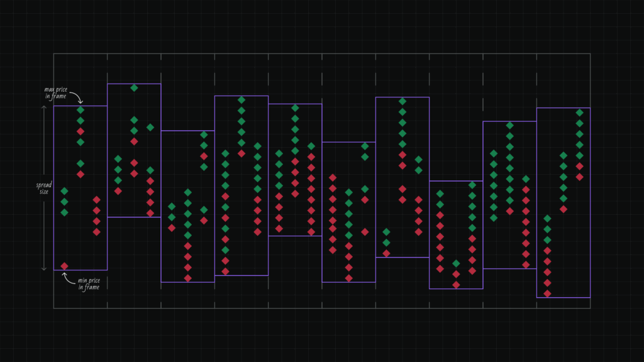Click the top edge of the second purple frame
This screenshot has height=362, width=644.
134,84
